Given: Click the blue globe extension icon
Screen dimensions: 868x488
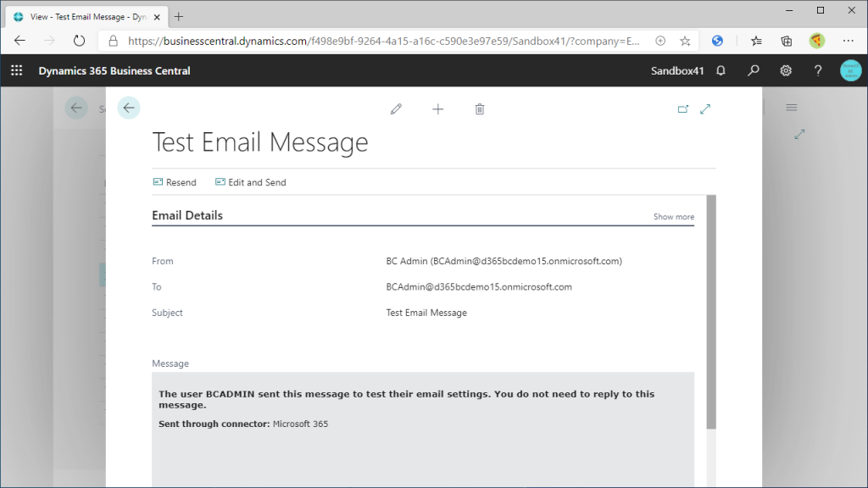Looking at the screenshot, I should coord(717,41).
